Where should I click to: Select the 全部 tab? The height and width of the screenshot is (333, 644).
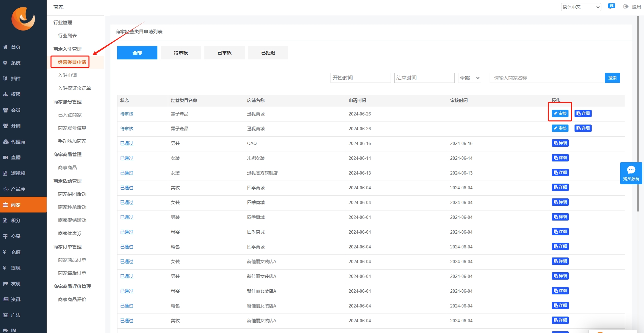pos(137,53)
